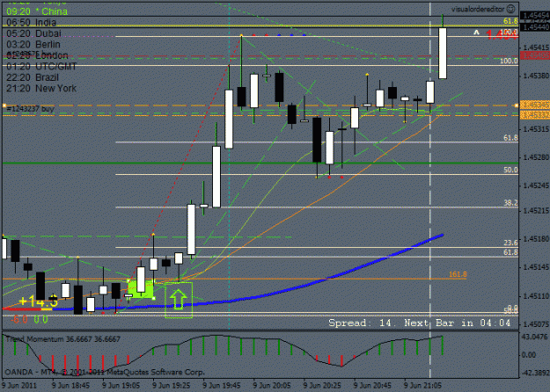This screenshot has width=550, height=392.
Task: Click the 22:20 Brazil clock entry
Action: 33,77
